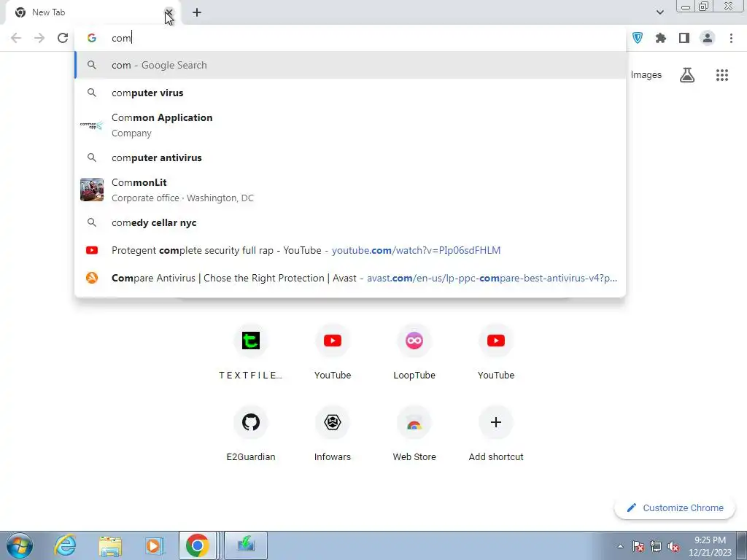Open the YouTube shortcut next to TEXTFILES

click(x=333, y=354)
